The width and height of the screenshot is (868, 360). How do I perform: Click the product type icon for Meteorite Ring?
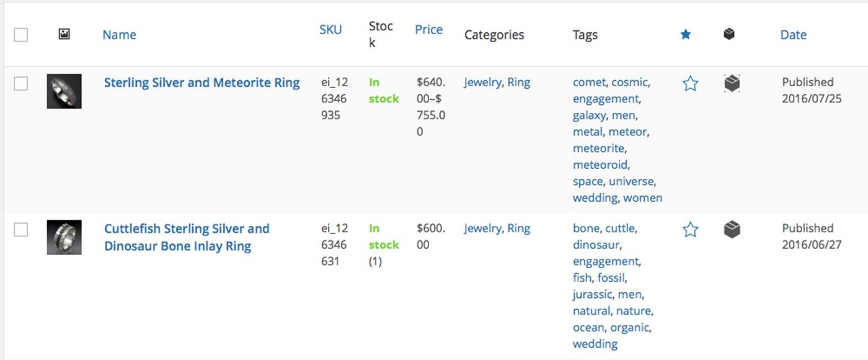coord(732,84)
